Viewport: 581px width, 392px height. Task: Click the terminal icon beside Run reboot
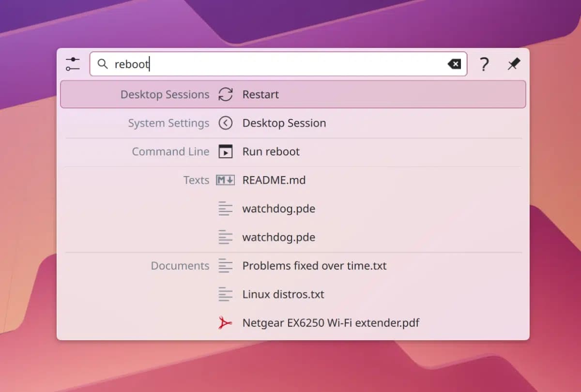coord(226,151)
